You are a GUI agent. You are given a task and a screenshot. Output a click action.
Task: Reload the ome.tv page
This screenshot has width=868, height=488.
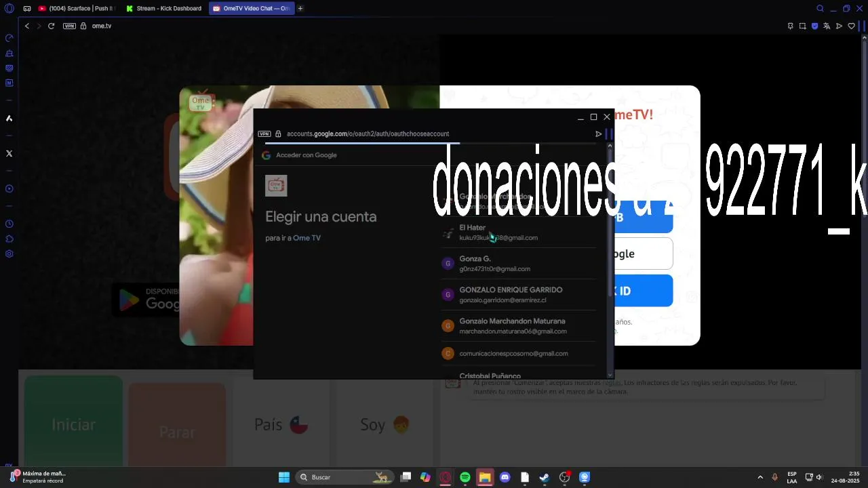[51, 26]
